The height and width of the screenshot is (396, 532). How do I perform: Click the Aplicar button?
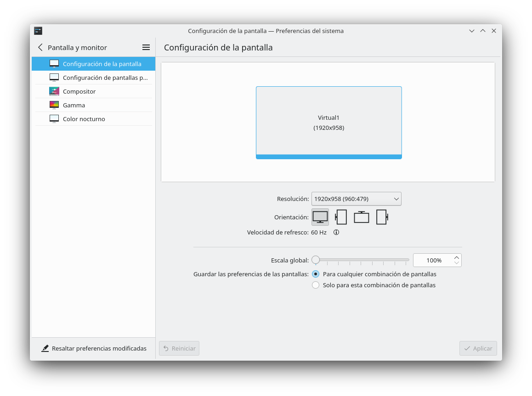pos(478,348)
